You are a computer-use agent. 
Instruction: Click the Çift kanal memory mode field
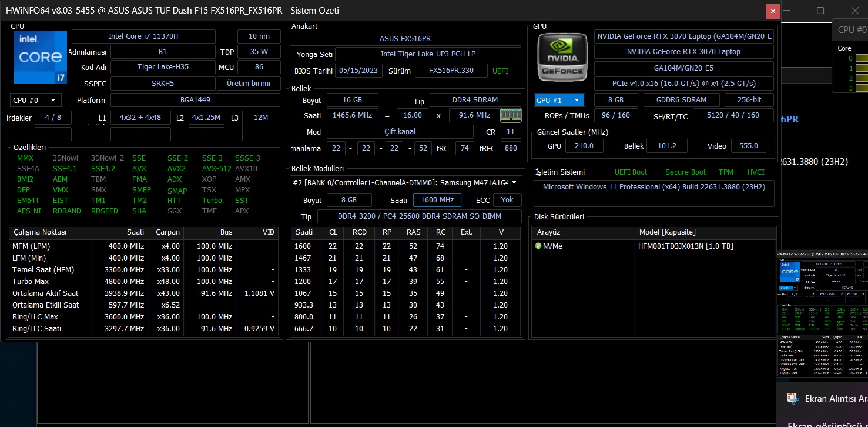click(x=400, y=132)
